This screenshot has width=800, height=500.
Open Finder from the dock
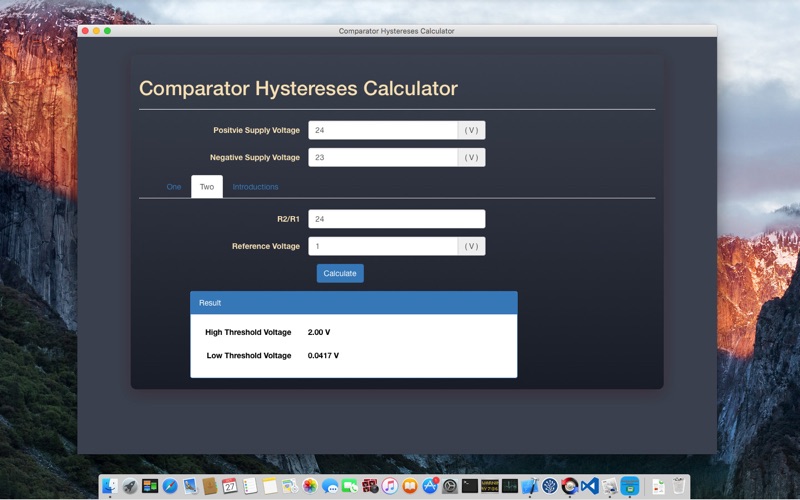coord(110,486)
